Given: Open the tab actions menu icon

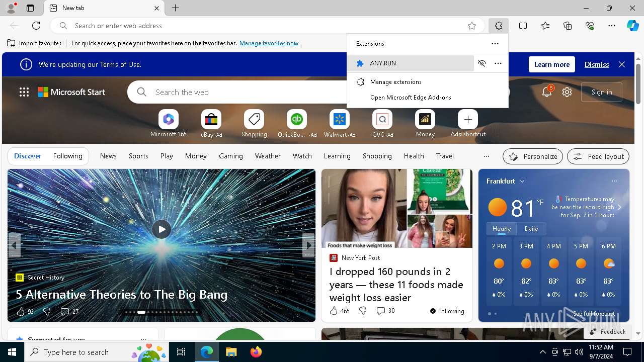Looking at the screenshot, I should click(x=30, y=8).
